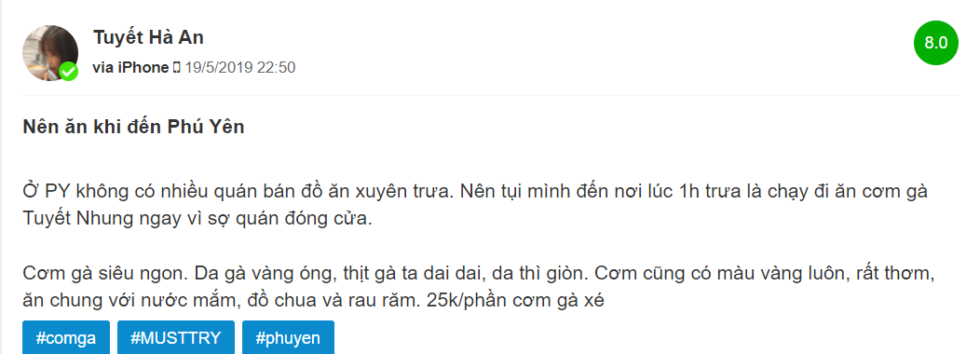The width and height of the screenshot is (980, 354).
Task: Click the line "Tuyết Nhung ngay vì sợ quán đóng cửa"
Action: [x=197, y=220]
